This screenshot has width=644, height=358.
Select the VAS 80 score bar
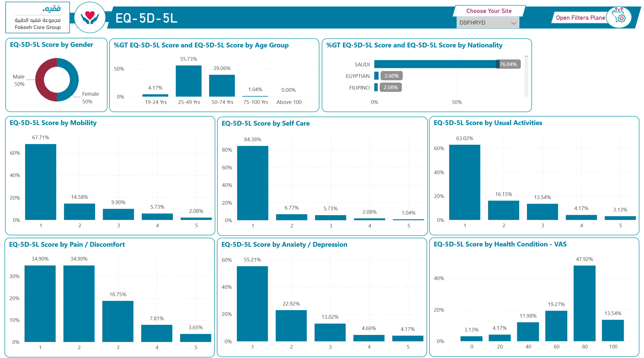585,303
